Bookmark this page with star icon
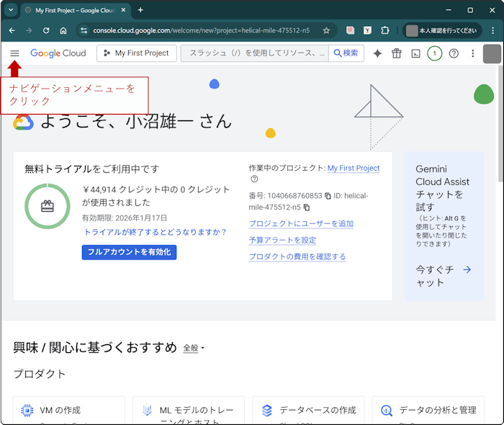Screen dimensions: 504x425 pos(326,31)
